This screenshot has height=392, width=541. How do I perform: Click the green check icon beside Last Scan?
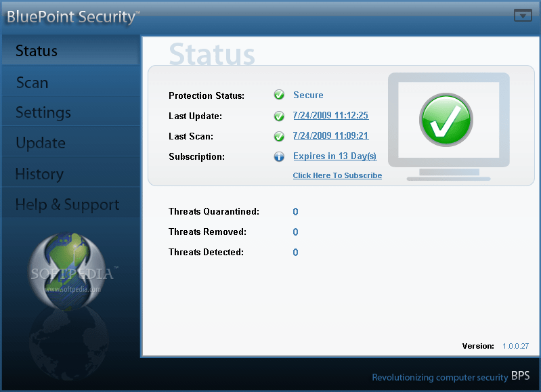pos(279,137)
